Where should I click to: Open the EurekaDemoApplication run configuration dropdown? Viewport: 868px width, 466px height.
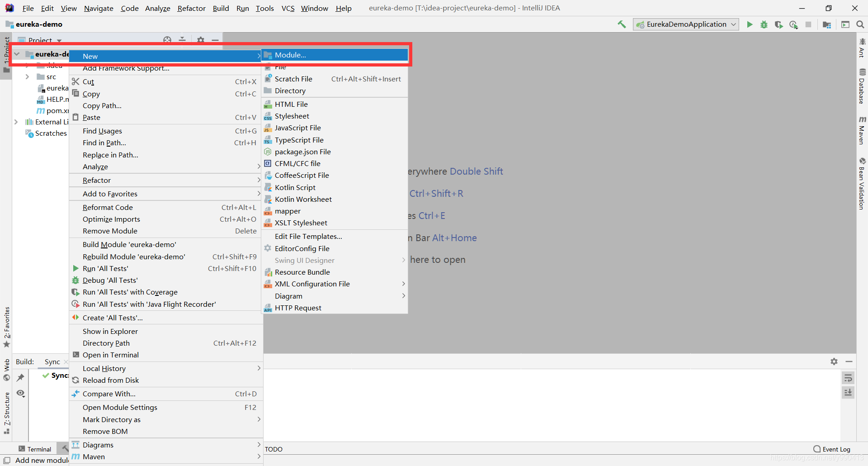[x=686, y=24]
